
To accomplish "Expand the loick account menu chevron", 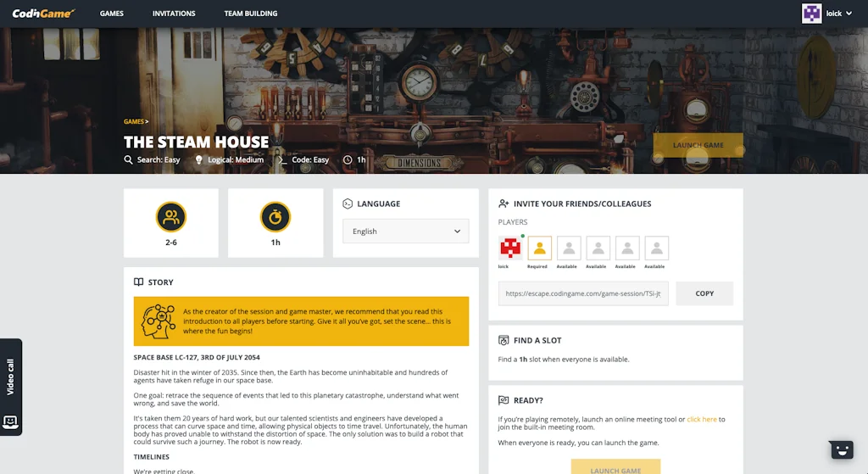I will pyautogui.click(x=849, y=14).
